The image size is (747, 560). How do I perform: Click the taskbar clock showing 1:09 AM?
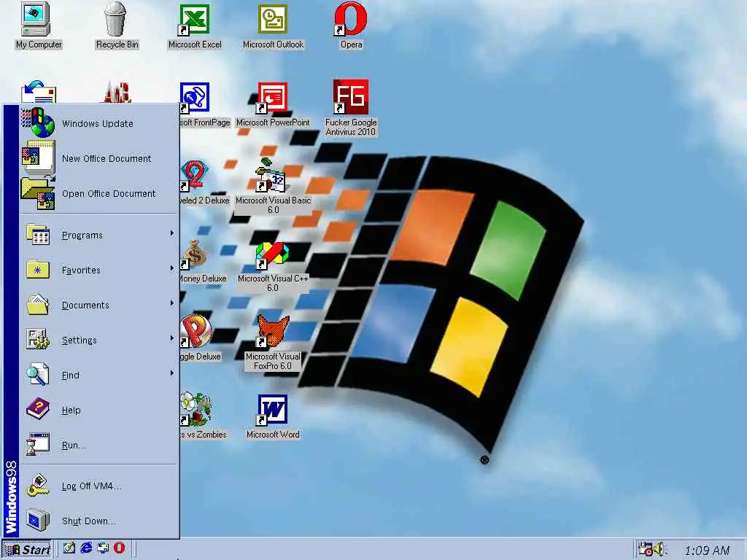(x=706, y=551)
